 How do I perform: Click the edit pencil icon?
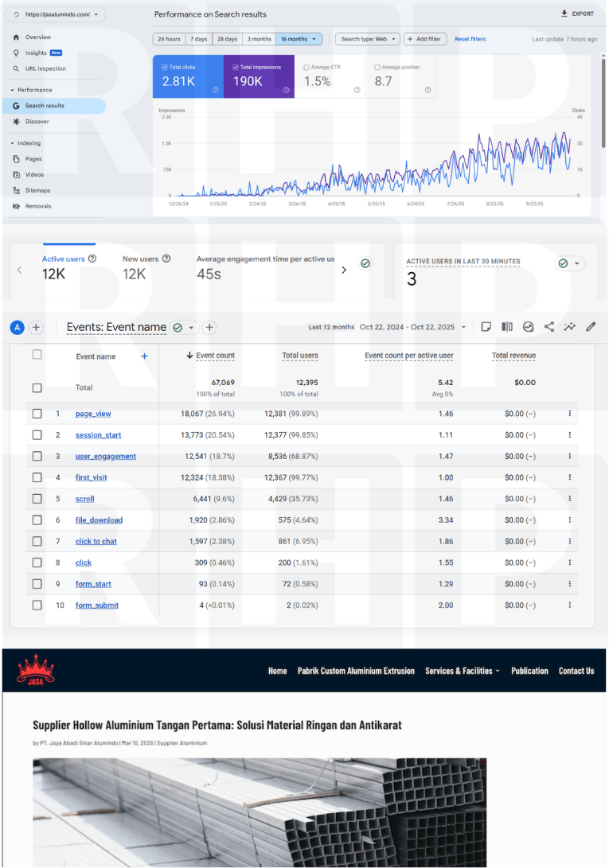(x=591, y=327)
